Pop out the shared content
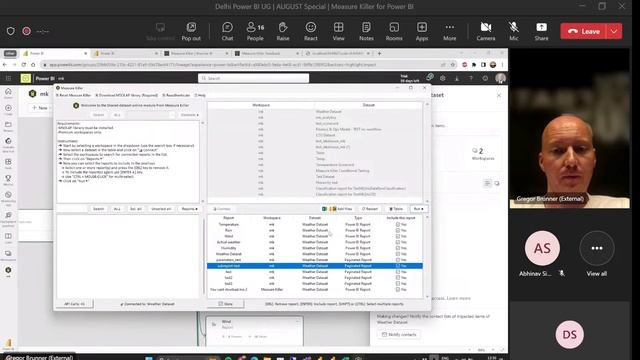Image resolution: width=640 pixels, height=360 pixels. 191,31
